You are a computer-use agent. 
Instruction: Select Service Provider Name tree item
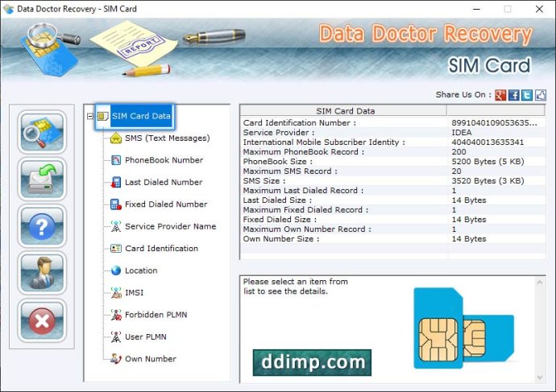point(170,226)
